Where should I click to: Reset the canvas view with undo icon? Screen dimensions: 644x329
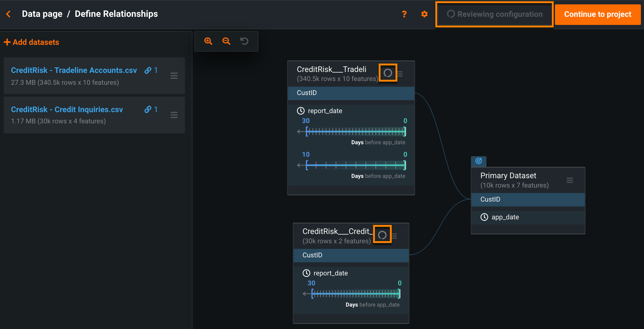pyautogui.click(x=244, y=41)
